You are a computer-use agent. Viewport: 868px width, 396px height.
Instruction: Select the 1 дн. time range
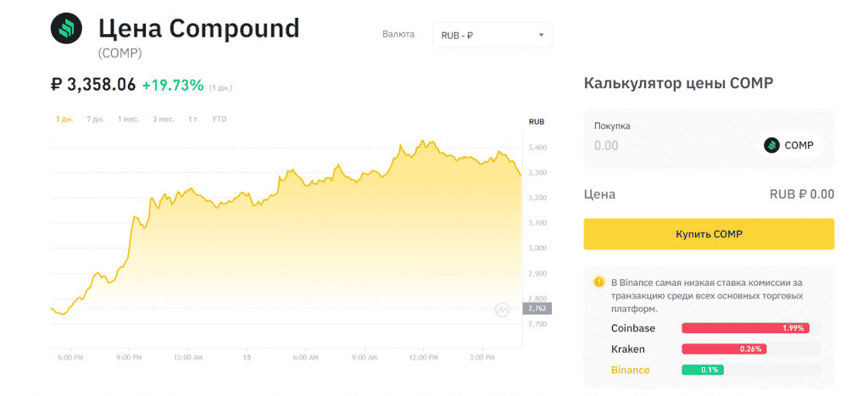[64, 119]
